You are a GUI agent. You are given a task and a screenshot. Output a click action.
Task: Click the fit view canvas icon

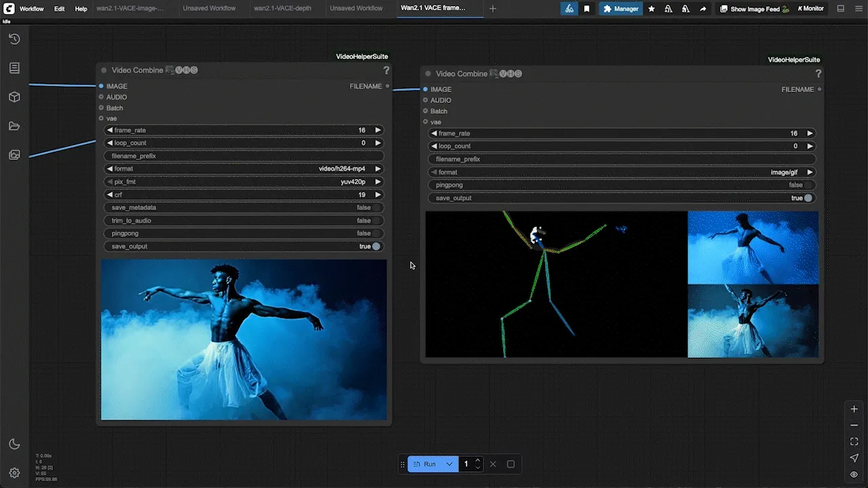[854, 441]
